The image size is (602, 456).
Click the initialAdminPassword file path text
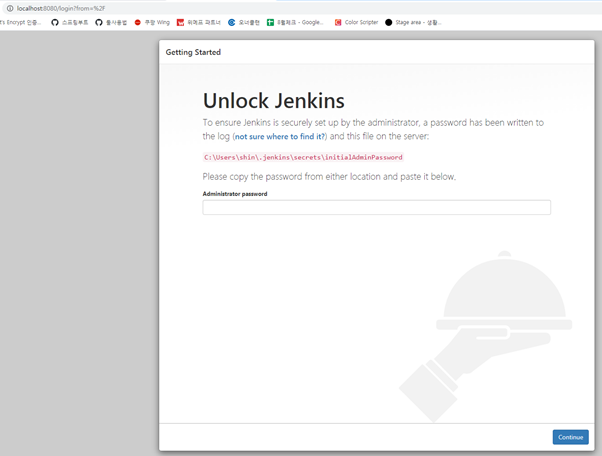(303, 157)
